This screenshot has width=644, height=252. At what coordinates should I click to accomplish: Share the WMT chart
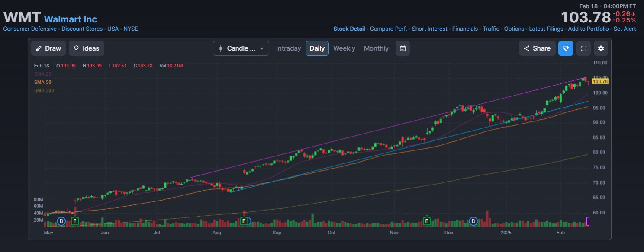point(537,48)
